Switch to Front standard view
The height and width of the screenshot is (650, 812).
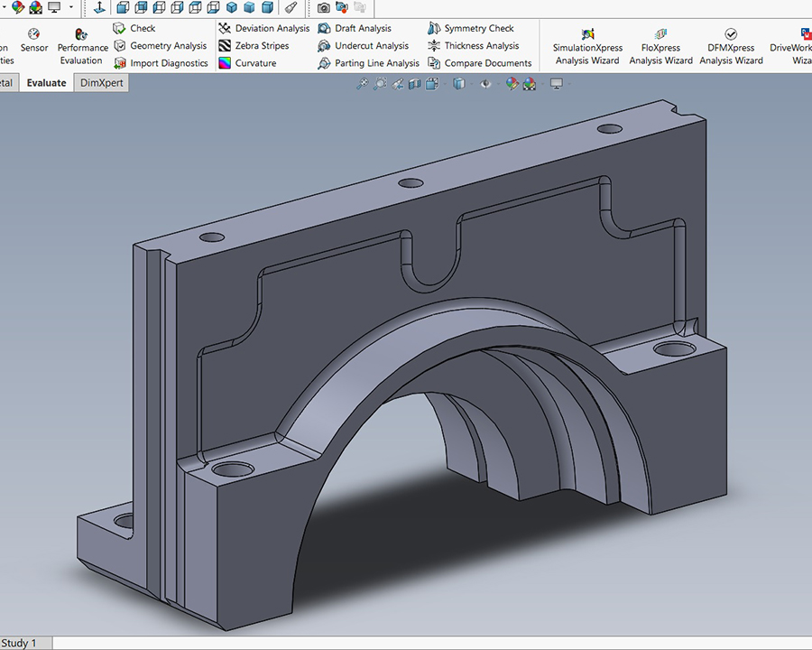pos(123,7)
